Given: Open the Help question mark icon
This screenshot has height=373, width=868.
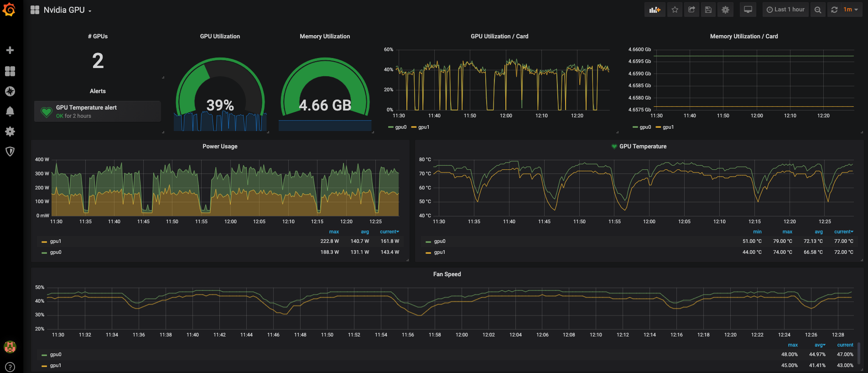Looking at the screenshot, I should click(10, 367).
